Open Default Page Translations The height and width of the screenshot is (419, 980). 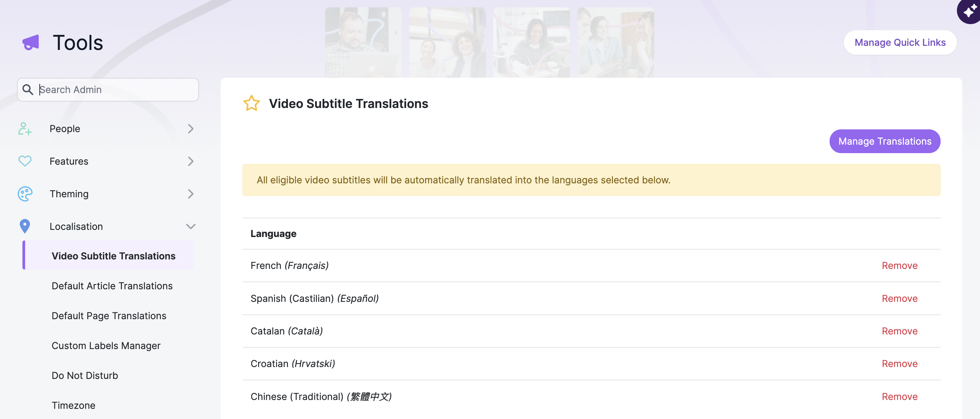pyautogui.click(x=109, y=316)
